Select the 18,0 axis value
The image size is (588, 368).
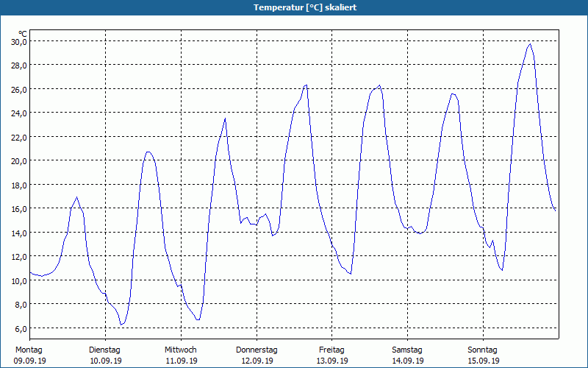pos(19,185)
